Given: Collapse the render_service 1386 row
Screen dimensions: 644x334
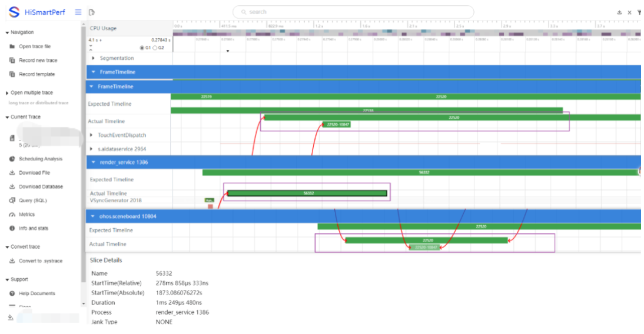Looking at the screenshot, I should click(93, 162).
